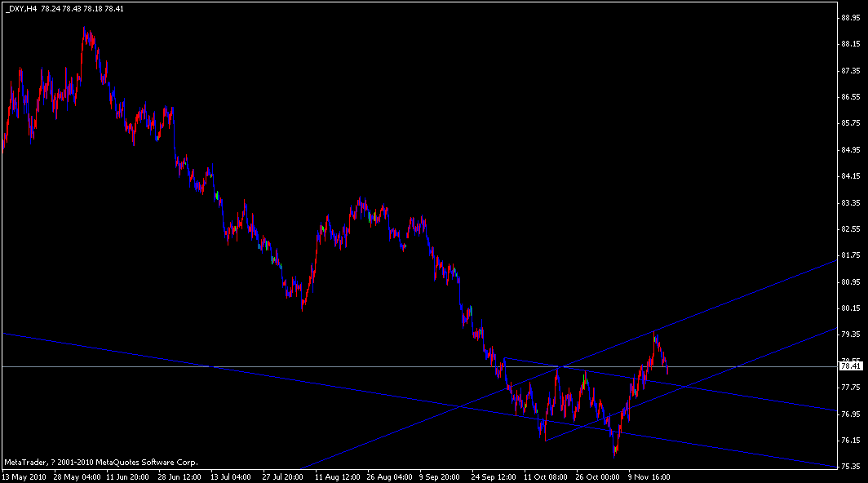
Task: Click the 76.95 price level label
Action: [x=851, y=414]
